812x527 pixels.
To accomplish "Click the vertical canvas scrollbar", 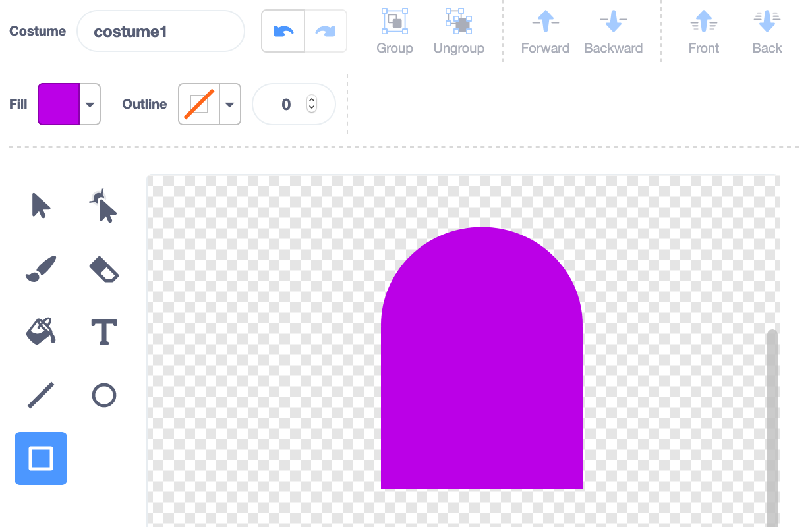I will 772,428.
